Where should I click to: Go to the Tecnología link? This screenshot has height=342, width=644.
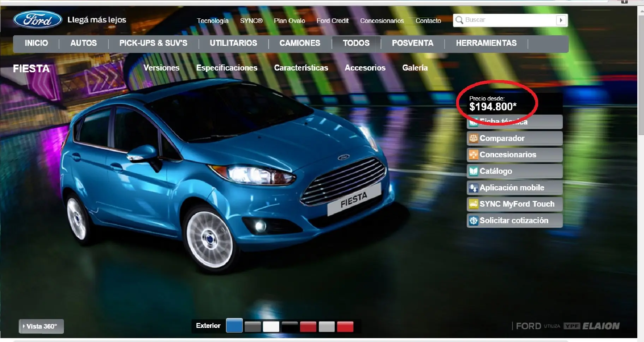click(213, 21)
